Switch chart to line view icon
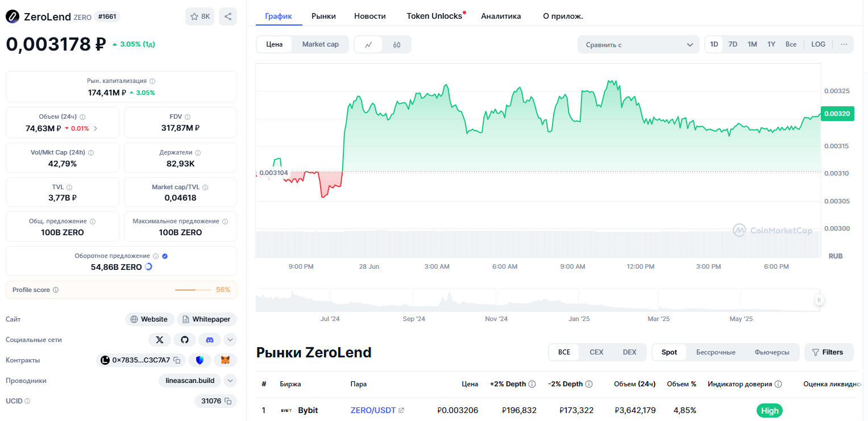The width and height of the screenshot is (868, 421). click(x=368, y=44)
